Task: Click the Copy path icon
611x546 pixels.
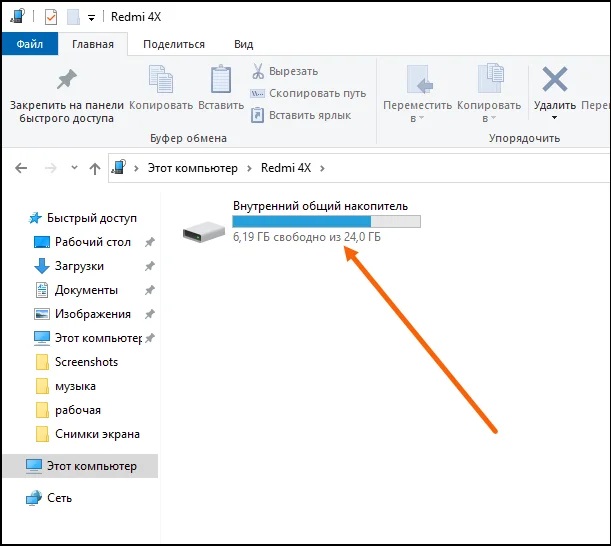Action: point(258,94)
